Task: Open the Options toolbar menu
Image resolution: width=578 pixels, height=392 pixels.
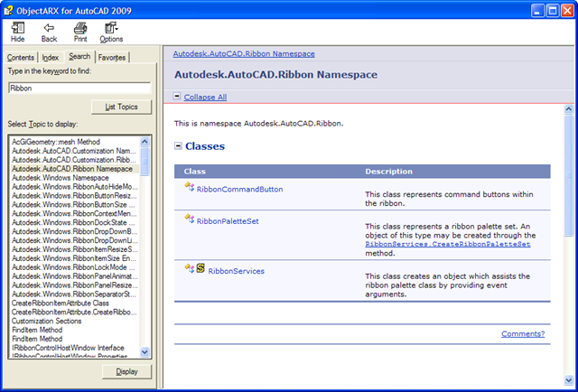Action: click(111, 28)
